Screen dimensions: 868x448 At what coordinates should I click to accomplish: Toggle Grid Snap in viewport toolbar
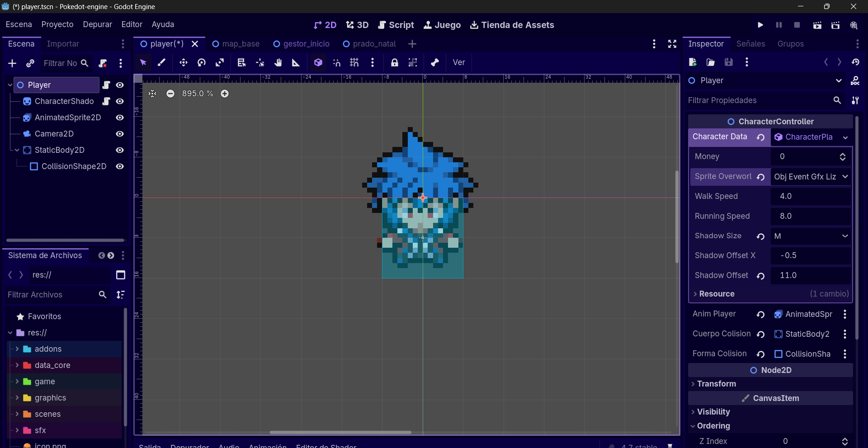(x=354, y=62)
